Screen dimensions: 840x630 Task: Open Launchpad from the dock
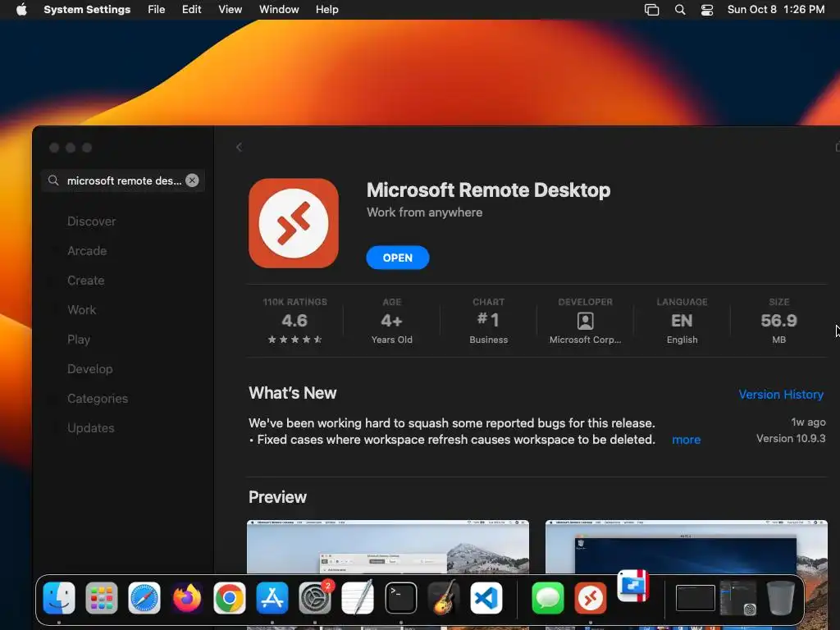(101, 598)
